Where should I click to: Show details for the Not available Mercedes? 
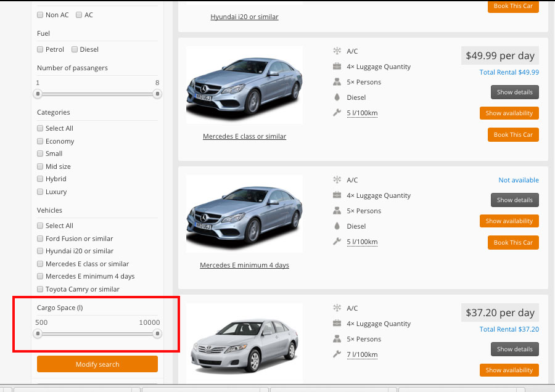click(x=515, y=200)
